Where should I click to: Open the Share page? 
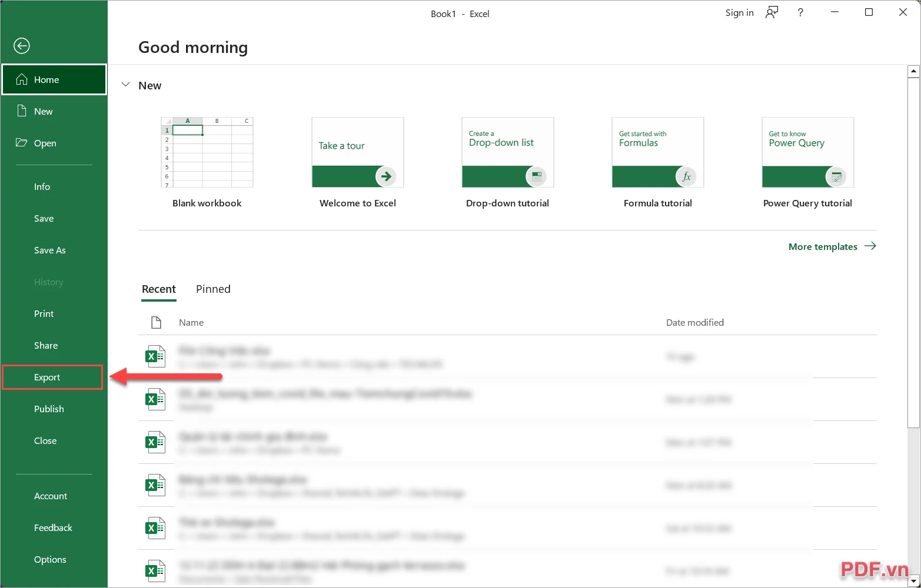tap(54, 345)
